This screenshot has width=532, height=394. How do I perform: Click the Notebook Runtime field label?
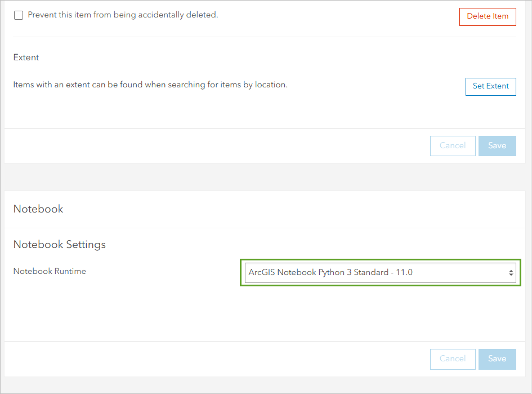[x=50, y=271]
